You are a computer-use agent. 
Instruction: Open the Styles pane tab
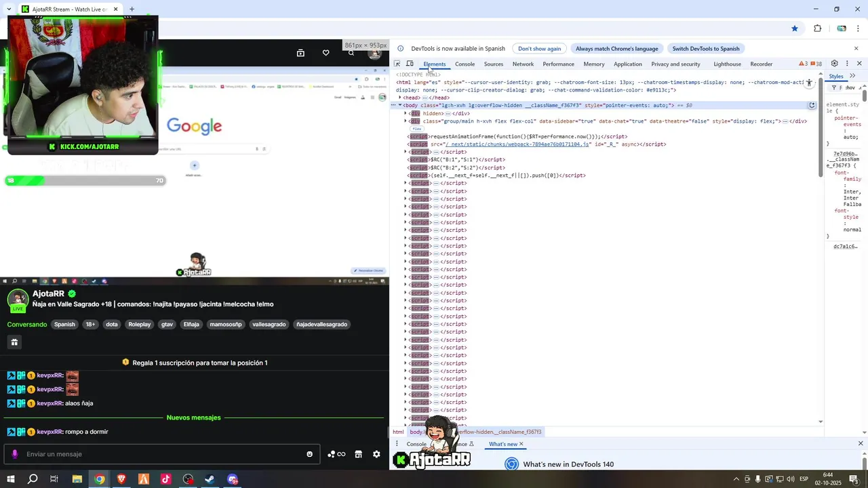[x=836, y=77]
